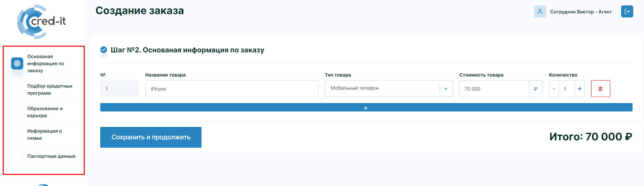
Task: Expand product type list via chevron arrow
Action: pos(445,89)
